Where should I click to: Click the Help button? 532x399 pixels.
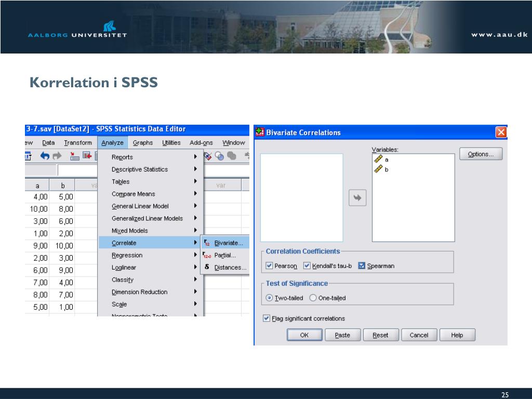click(457, 335)
